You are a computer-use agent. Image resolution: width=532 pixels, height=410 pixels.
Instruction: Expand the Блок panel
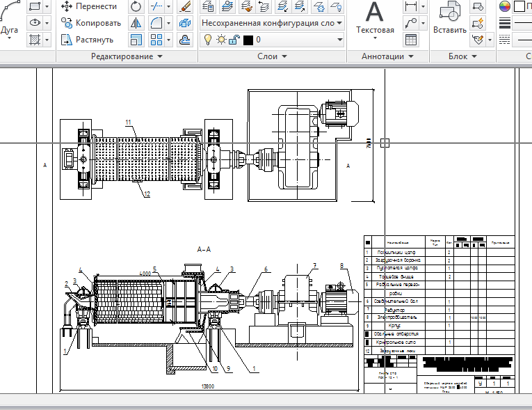coord(462,56)
